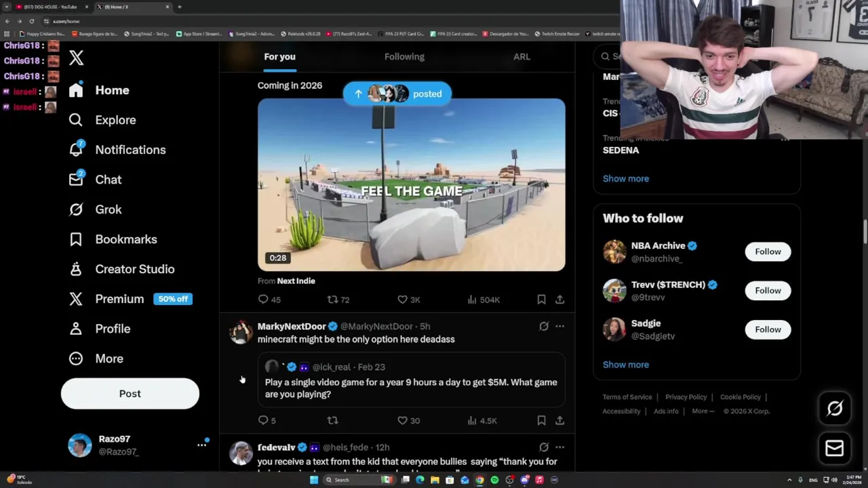Reply to the Coming in 2026 post

point(263,299)
